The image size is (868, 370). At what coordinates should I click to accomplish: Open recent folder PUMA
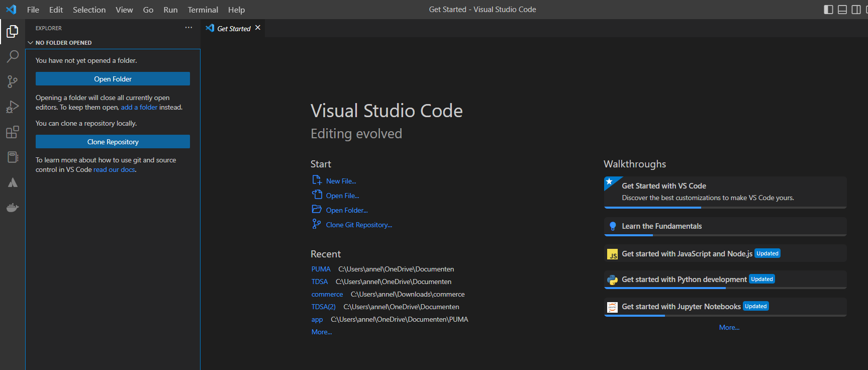pyautogui.click(x=321, y=269)
